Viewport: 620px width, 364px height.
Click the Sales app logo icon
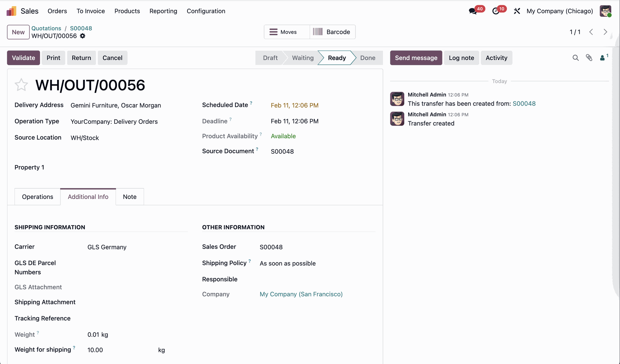click(11, 11)
